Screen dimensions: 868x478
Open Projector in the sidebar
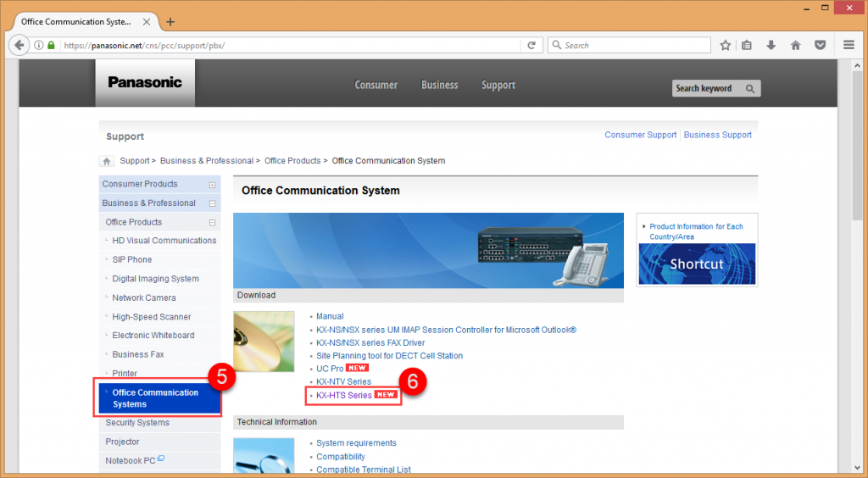(x=122, y=442)
